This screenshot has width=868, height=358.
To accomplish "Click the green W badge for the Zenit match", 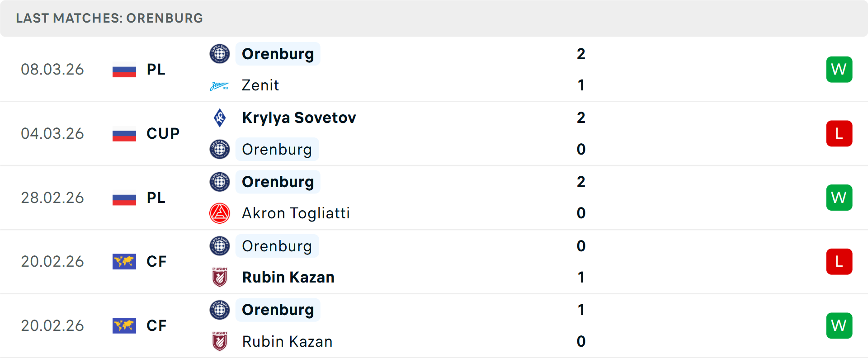I will [839, 70].
